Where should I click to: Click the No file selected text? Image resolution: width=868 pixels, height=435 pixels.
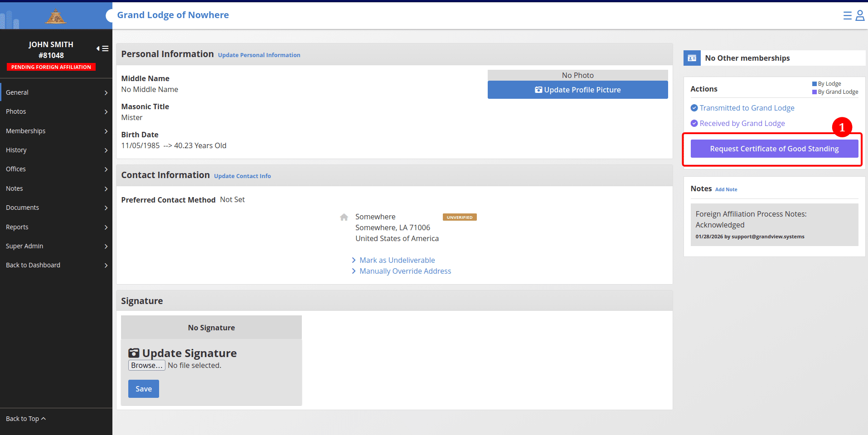194,365
